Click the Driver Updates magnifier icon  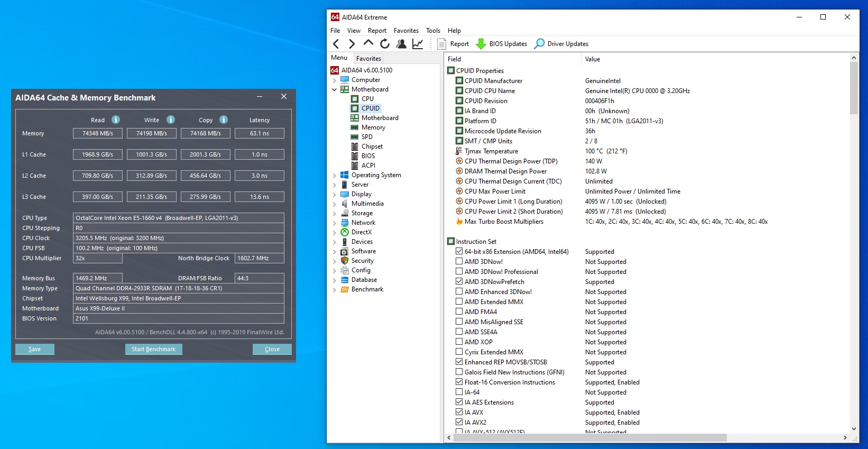539,44
